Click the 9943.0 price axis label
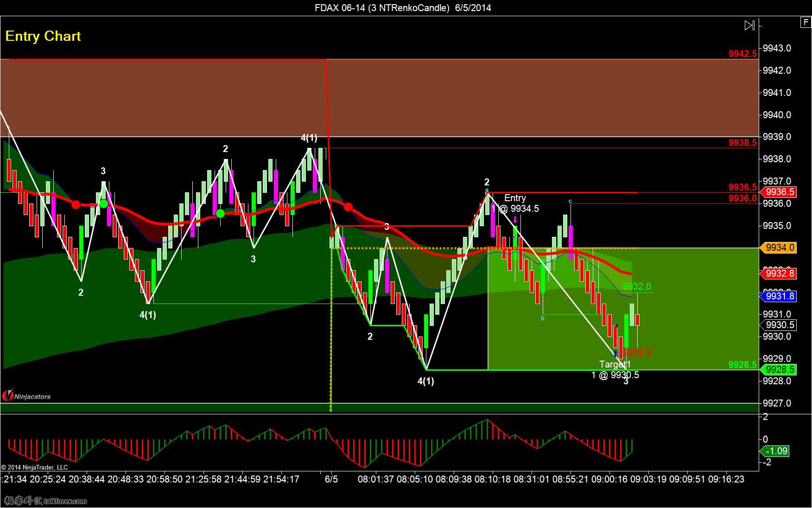The width and height of the screenshot is (812, 508). coord(777,48)
